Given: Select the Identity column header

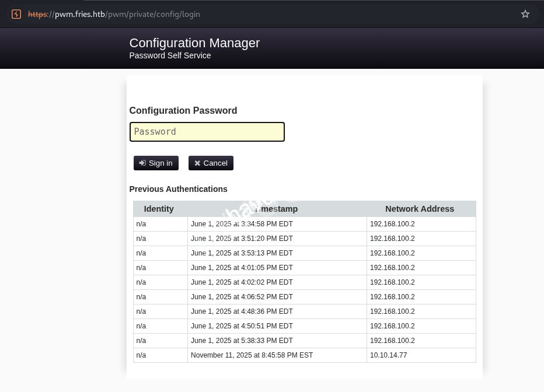Looking at the screenshot, I should (x=158, y=209).
